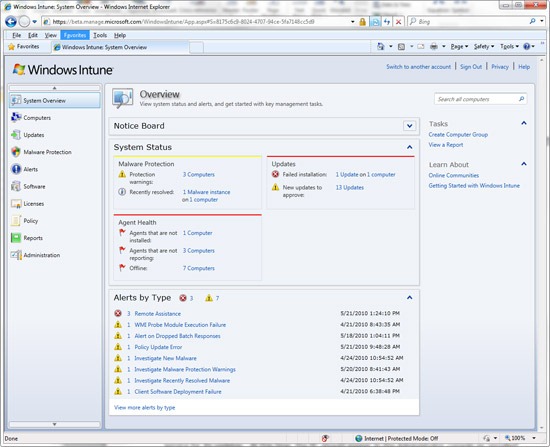This screenshot has height=447, width=550.
Task: Open the File menu
Action: (x=16, y=35)
